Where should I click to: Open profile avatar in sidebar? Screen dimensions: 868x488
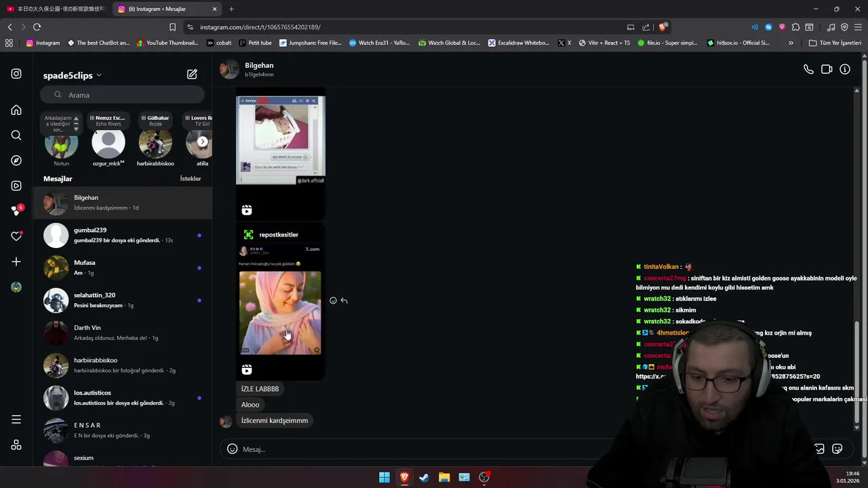pos(16,287)
